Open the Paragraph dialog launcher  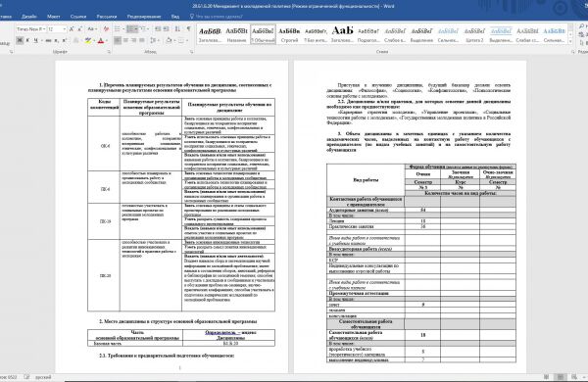[x=191, y=52]
